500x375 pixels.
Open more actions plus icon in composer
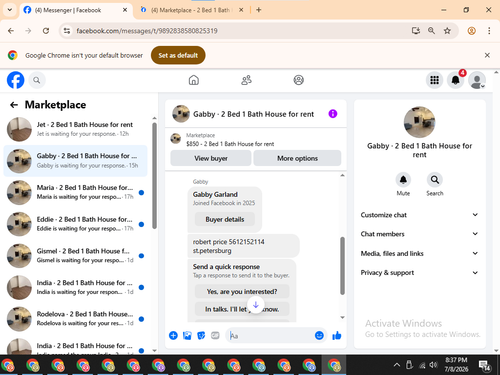pos(173,335)
